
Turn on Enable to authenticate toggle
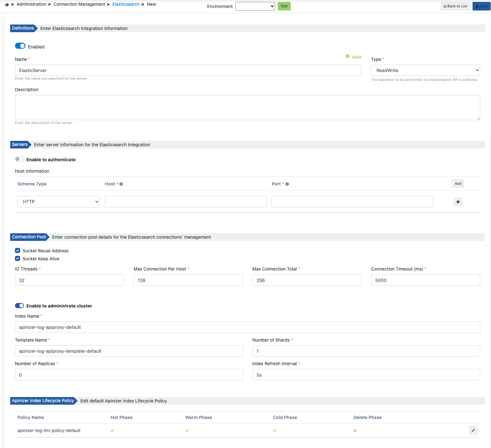[x=19, y=159]
